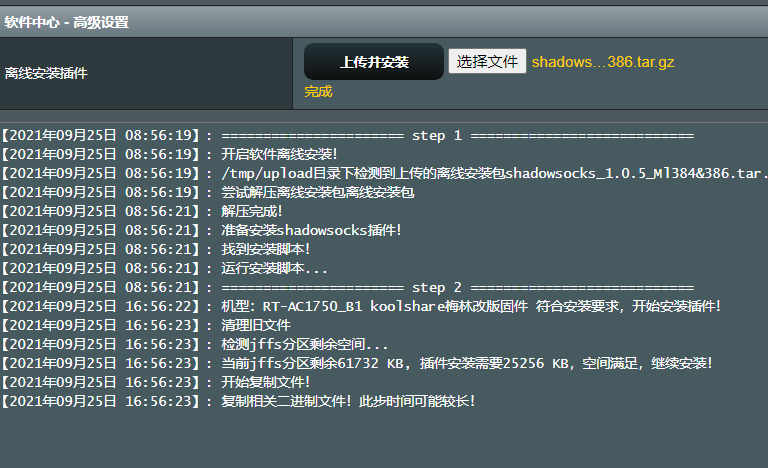Select the 清理旧文件 log entry
Viewport: 768px width, 468px height.
pyautogui.click(x=255, y=325)
